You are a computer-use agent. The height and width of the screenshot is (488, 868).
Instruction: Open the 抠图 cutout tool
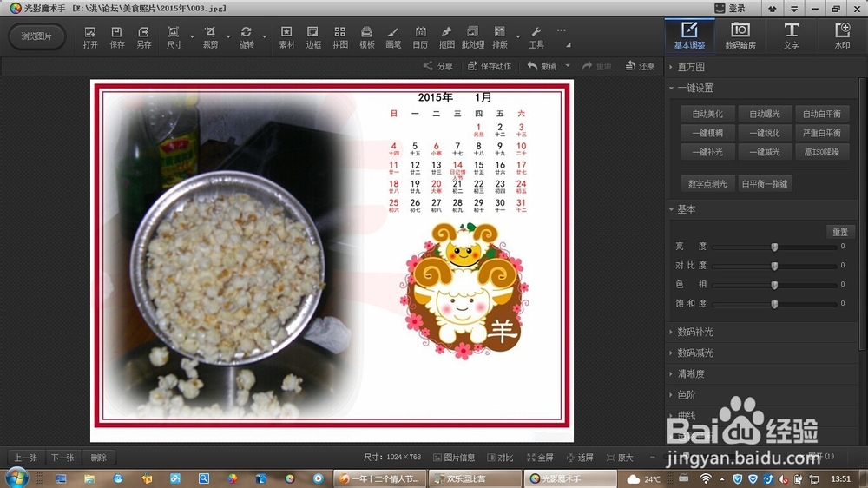click(446, 37)
